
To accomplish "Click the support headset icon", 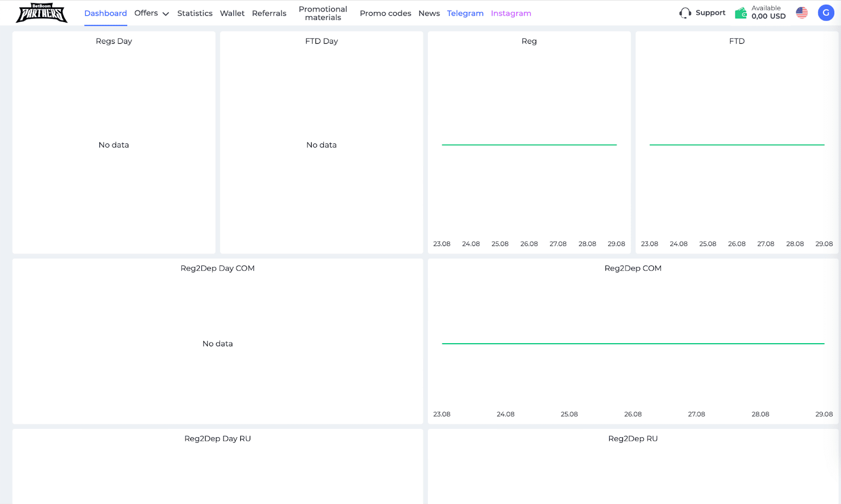I will click(685, 13).
